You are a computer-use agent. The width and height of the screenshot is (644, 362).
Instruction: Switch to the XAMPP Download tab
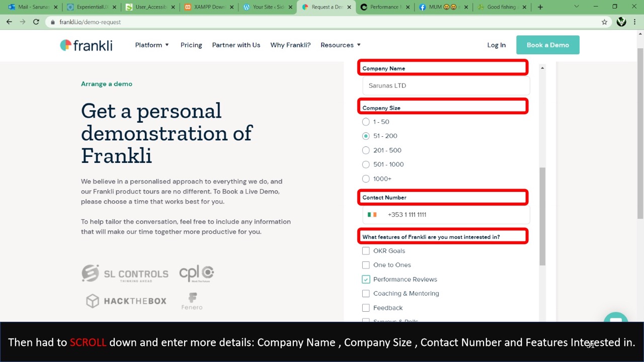tap(208, 7)
